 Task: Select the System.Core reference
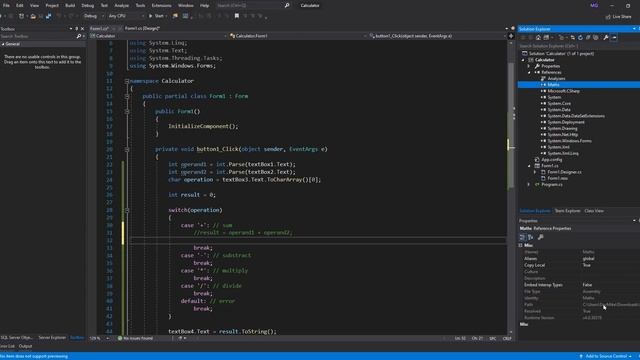[x=559, y=104]
